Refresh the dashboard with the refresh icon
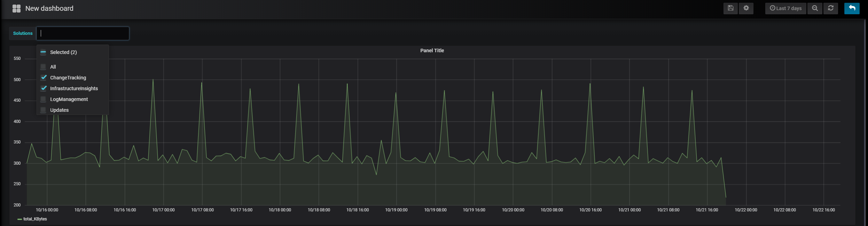This screenshot has height=226, width=868. tap(831, 8)
